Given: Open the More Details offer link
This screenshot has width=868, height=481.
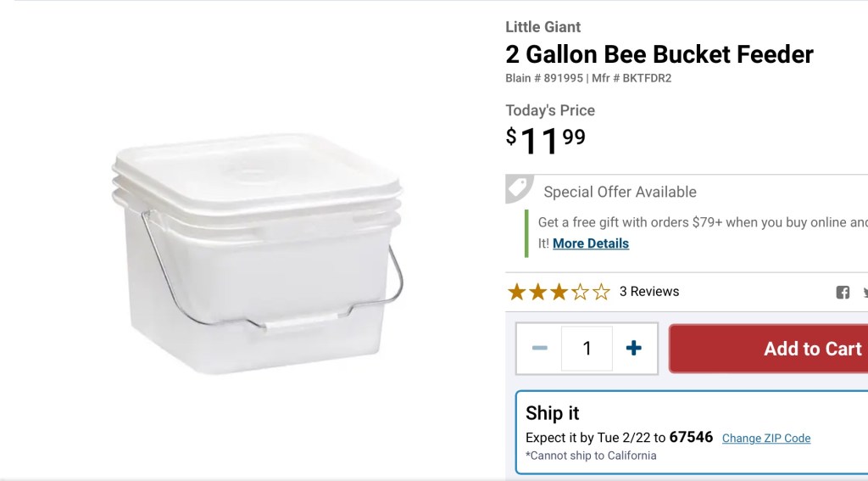Looking at the screenshot, I should coord(591,243).
